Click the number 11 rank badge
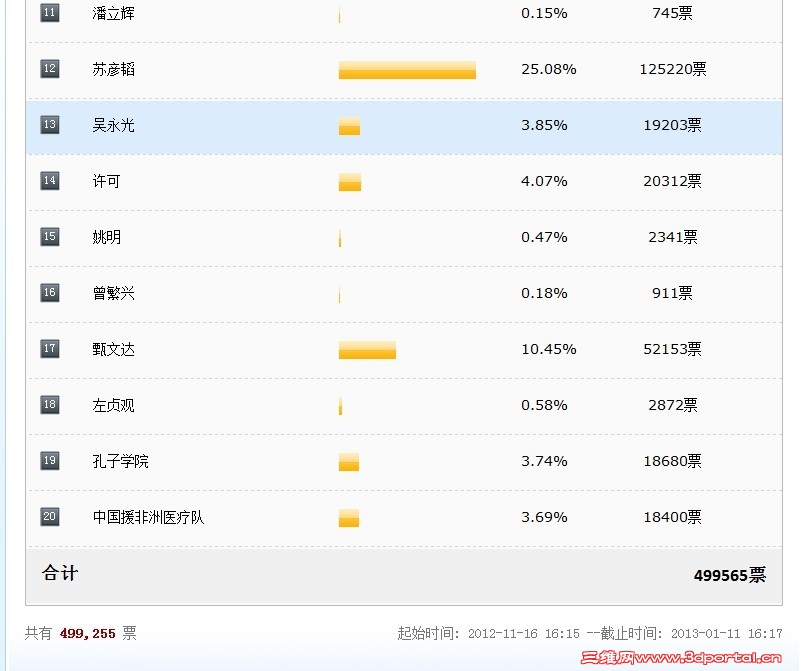Viewport: 801px width, 671px height. (50, 13)
